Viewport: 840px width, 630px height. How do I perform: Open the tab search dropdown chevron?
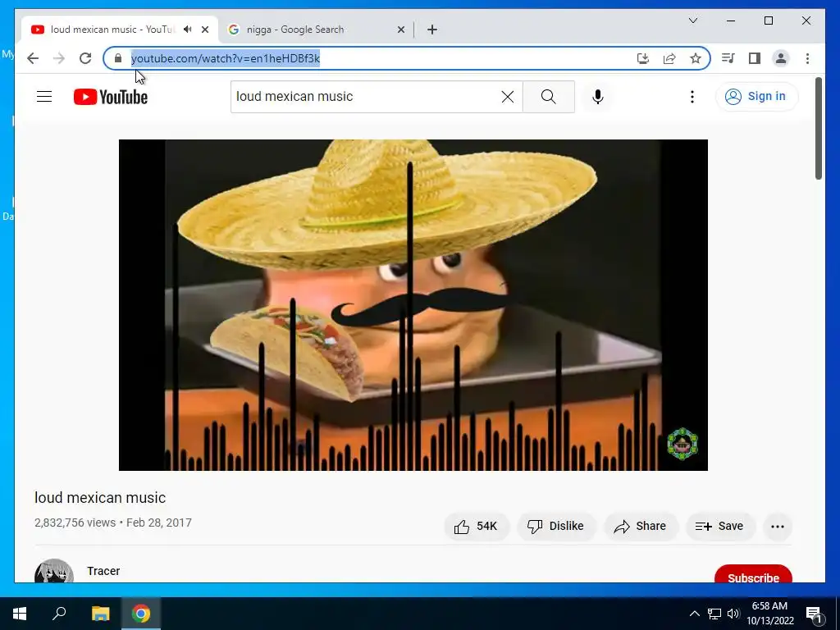click(x=693, y=21)
